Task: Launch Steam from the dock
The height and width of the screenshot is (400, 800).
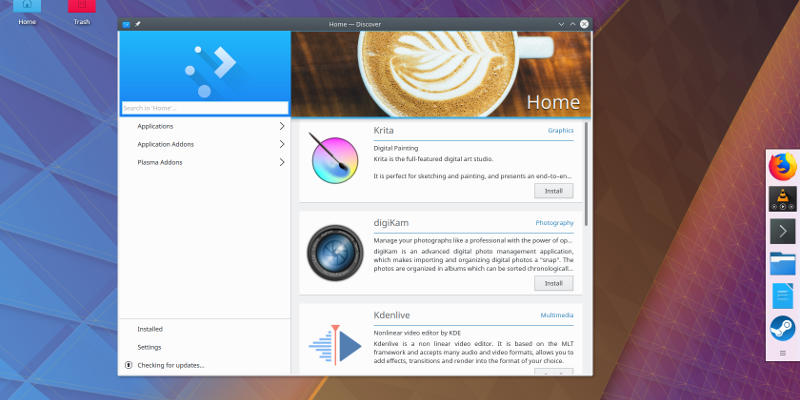Action: (783, 328)
